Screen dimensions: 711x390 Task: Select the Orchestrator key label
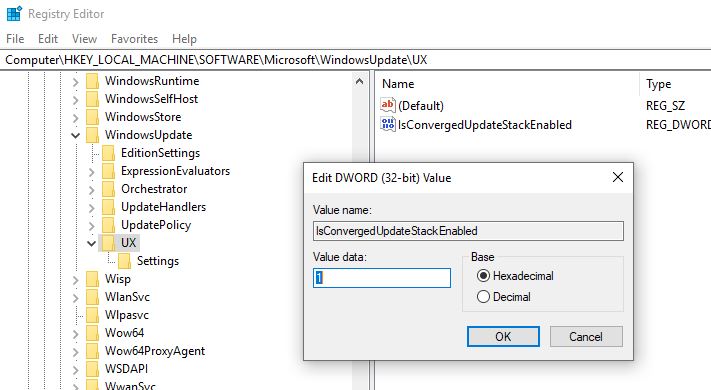[154, 189]
